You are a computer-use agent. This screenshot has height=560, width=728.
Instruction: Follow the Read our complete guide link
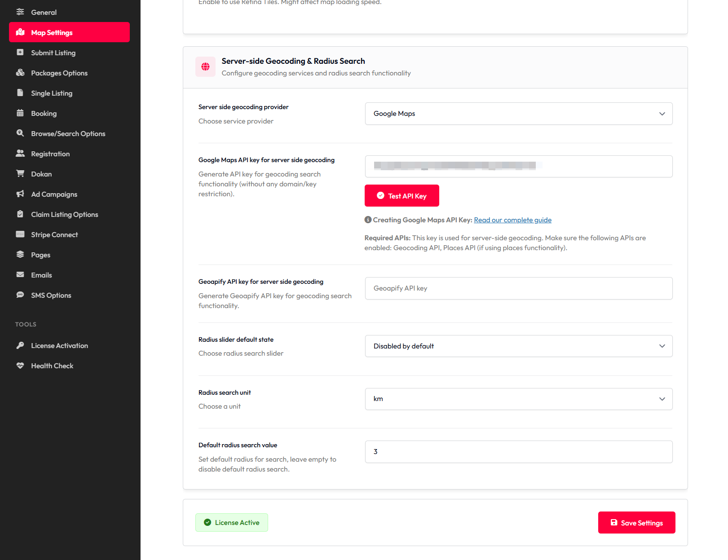[x=512, y=220]
